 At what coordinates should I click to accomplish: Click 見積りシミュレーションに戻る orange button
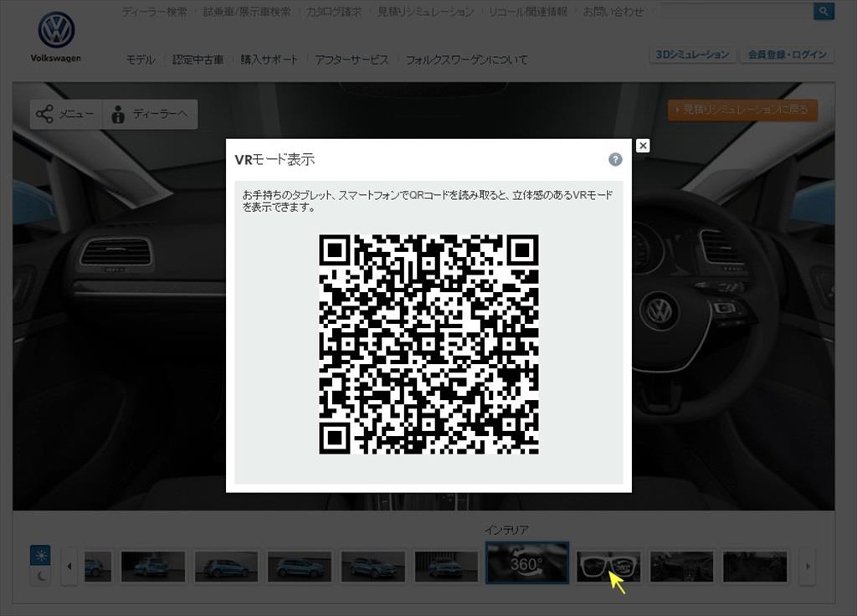pos(743,110)
